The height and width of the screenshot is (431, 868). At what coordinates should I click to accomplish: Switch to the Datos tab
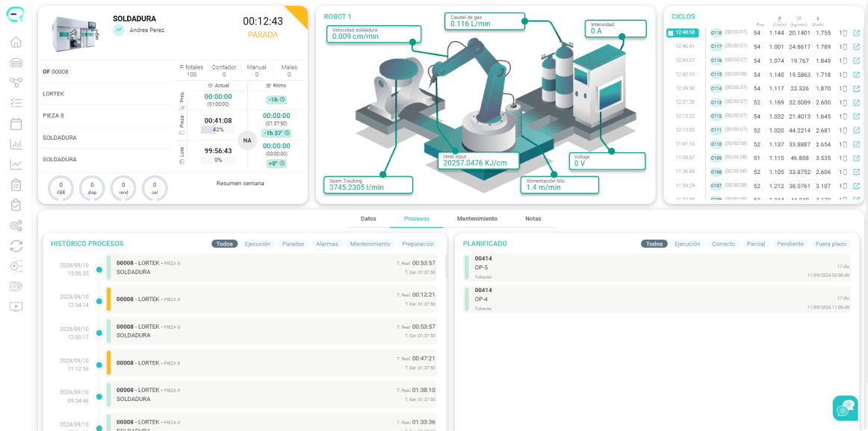[368, 219]
